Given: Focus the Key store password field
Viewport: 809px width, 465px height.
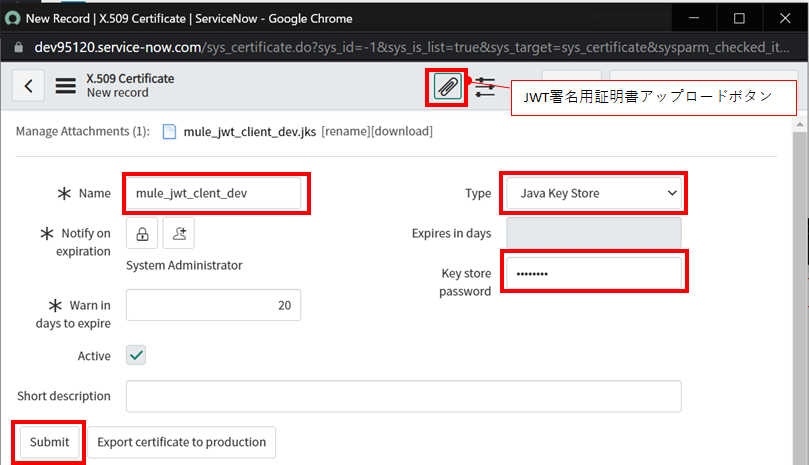Looking at the screenshot, I should [x=593, y=274].
